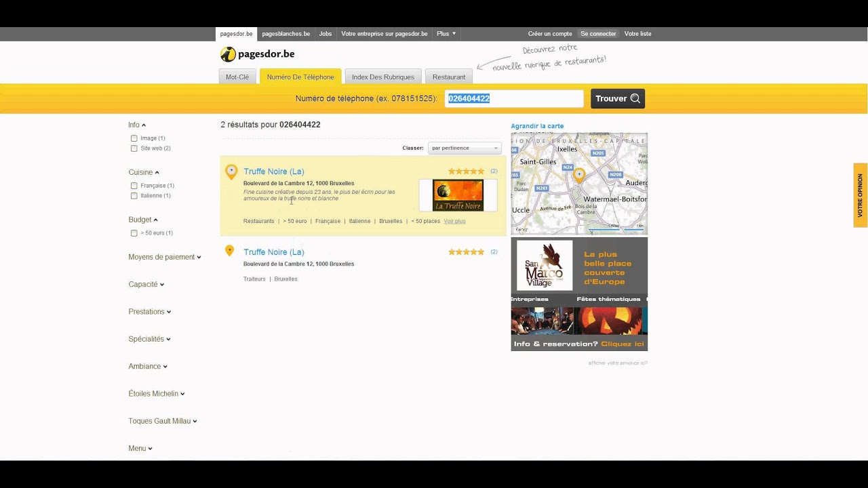
Task: Click the Française tag on first result
Action: (x=328, y=221)
